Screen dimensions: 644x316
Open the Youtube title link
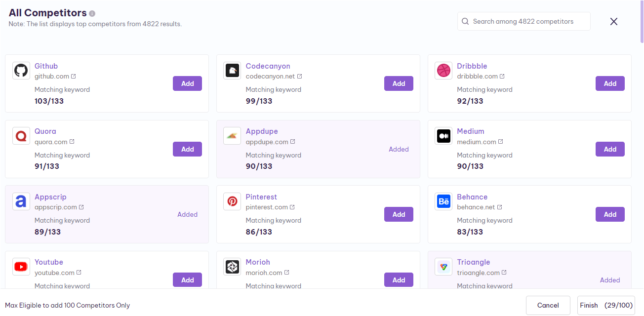tap(49, 262)
